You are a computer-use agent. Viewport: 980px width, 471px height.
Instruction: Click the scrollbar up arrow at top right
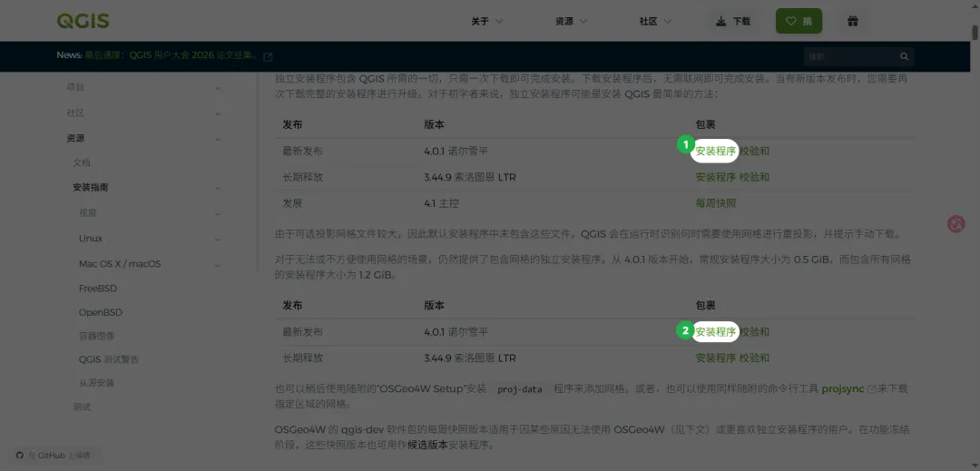coord(975,5)
